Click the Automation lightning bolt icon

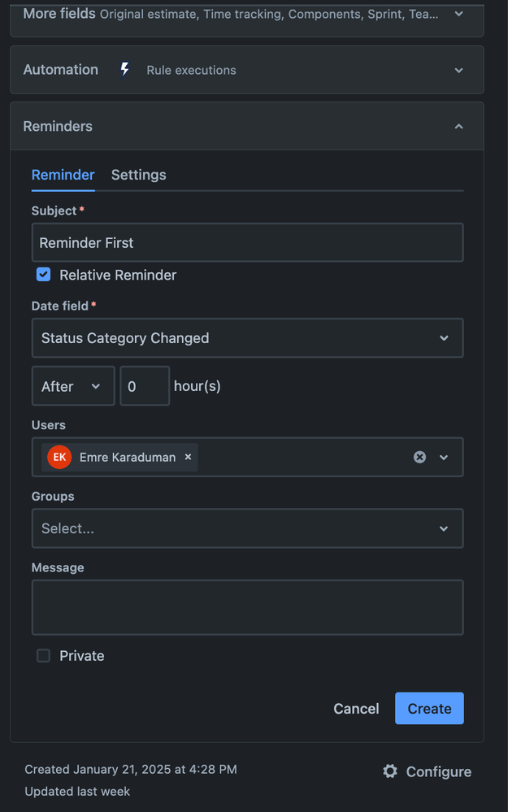pos(124,70)
